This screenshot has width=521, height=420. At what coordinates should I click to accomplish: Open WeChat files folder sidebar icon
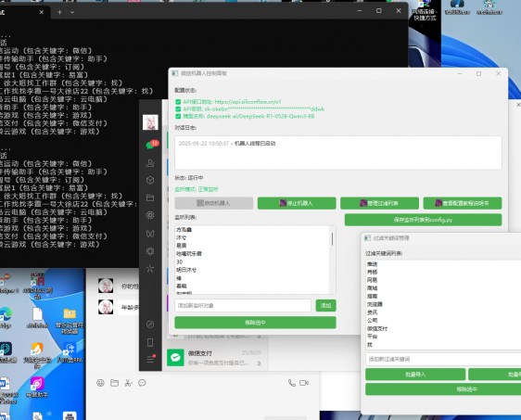click(150, 197)
